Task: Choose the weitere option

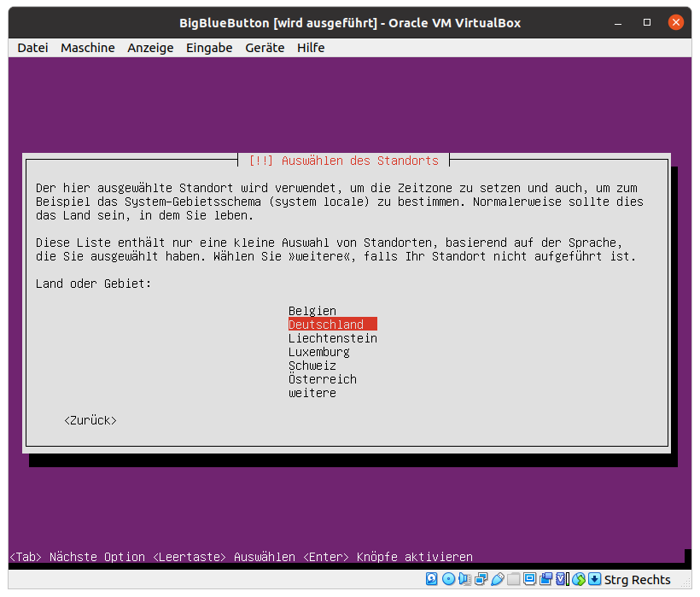Action: point(312,393)
